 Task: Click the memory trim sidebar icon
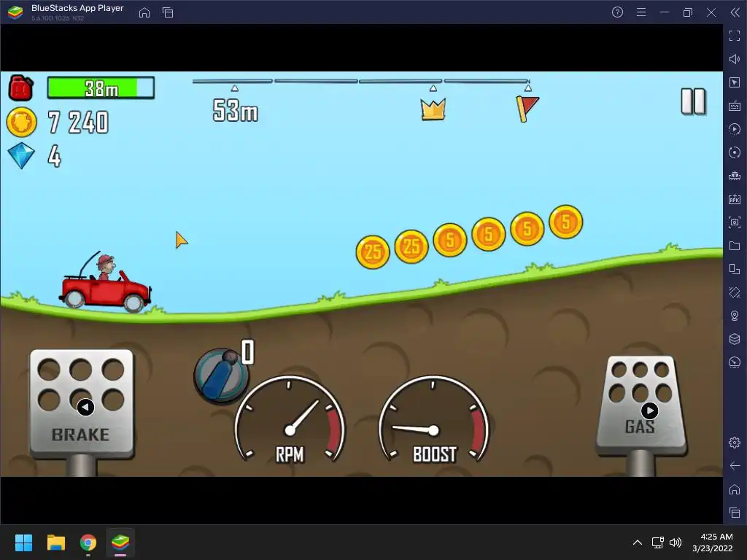coord(735,176)
